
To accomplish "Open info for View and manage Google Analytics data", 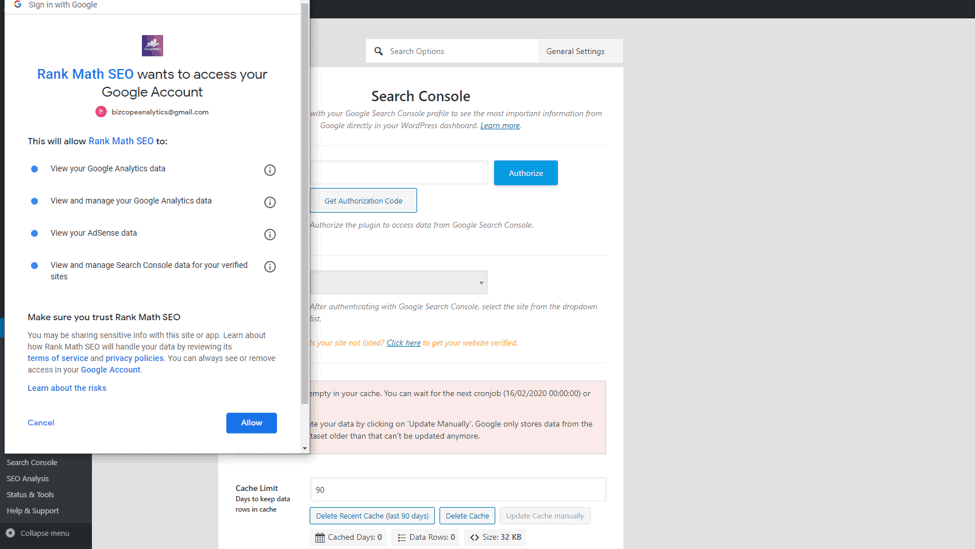I will pyautogui.click(x=270, y=202).
